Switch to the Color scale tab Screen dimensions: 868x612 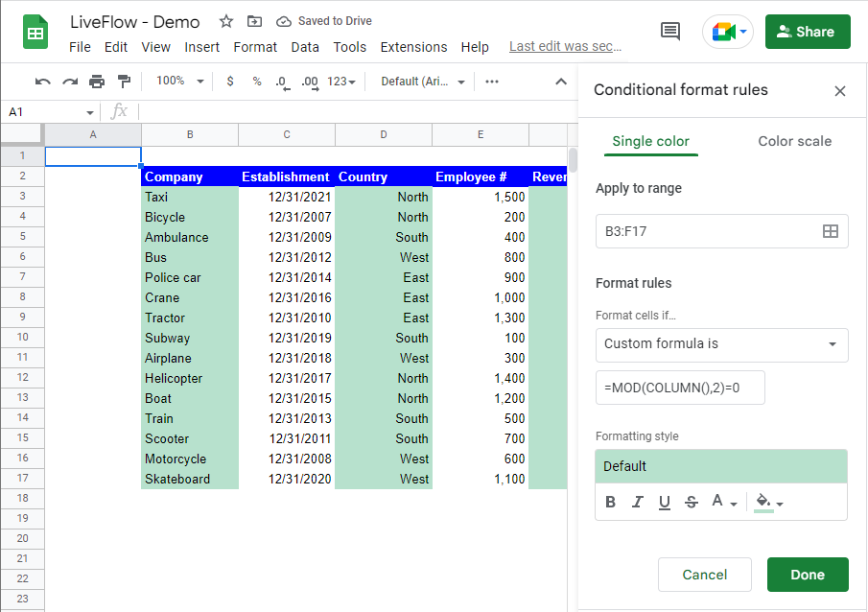tap(794, 141)
